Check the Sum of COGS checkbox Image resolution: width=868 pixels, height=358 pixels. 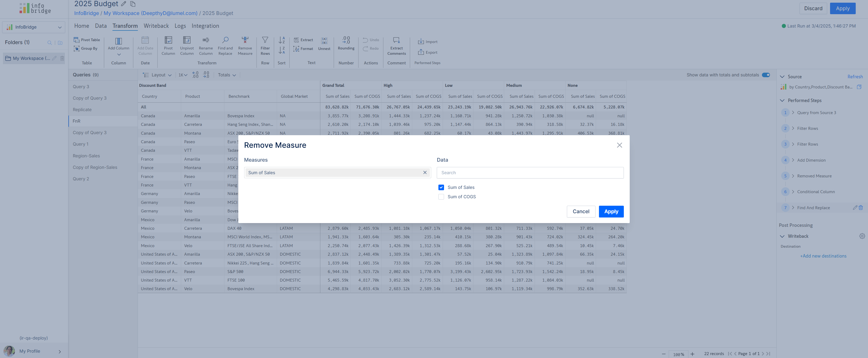441,197
